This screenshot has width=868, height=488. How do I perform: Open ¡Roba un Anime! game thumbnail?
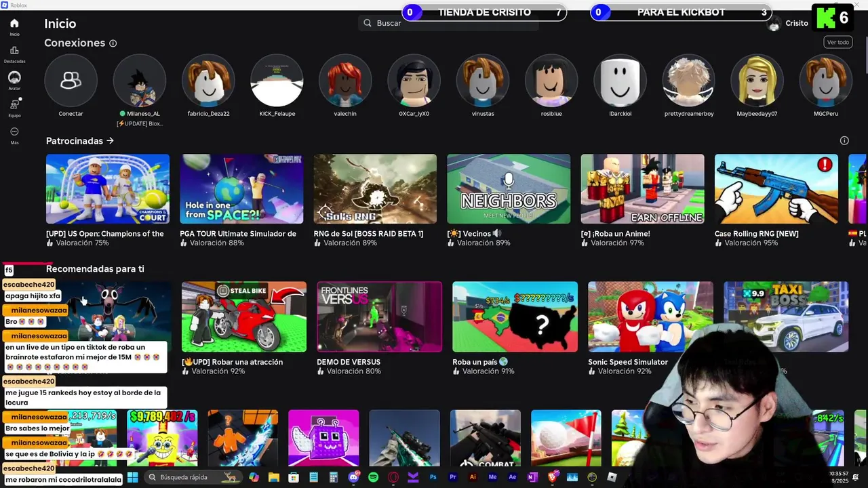642,189
